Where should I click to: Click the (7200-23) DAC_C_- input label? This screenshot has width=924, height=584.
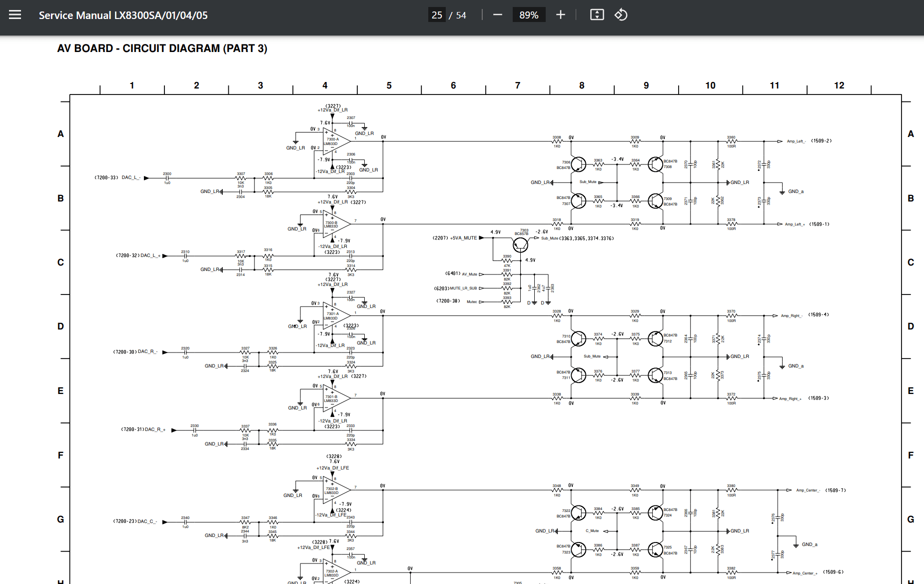pos(135,521)
